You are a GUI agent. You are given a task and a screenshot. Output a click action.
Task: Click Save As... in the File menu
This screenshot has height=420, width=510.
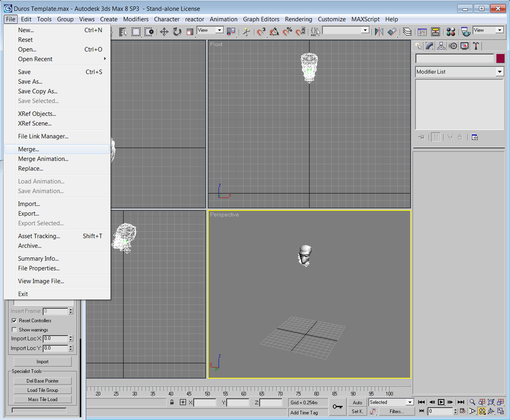[x=57, y=82]
